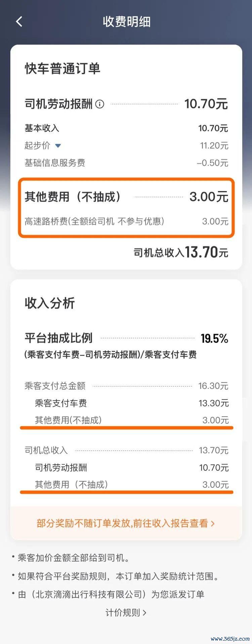The height and width of the screenshot is (644, 252).
Task: Tap the 司机劳动报酬 10.70元 line under 收入分析
Action: tap(132, 468)
